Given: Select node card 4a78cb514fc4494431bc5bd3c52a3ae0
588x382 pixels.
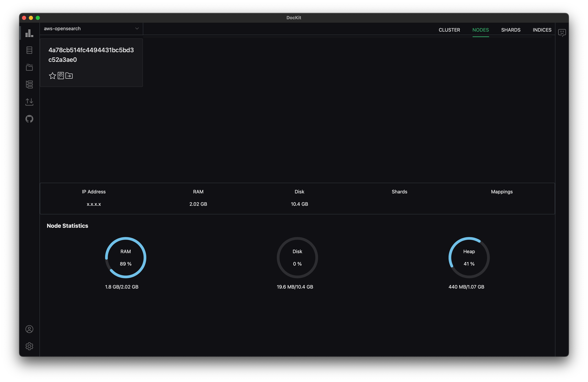Looking at the screenshot, I should click(91, 55).
